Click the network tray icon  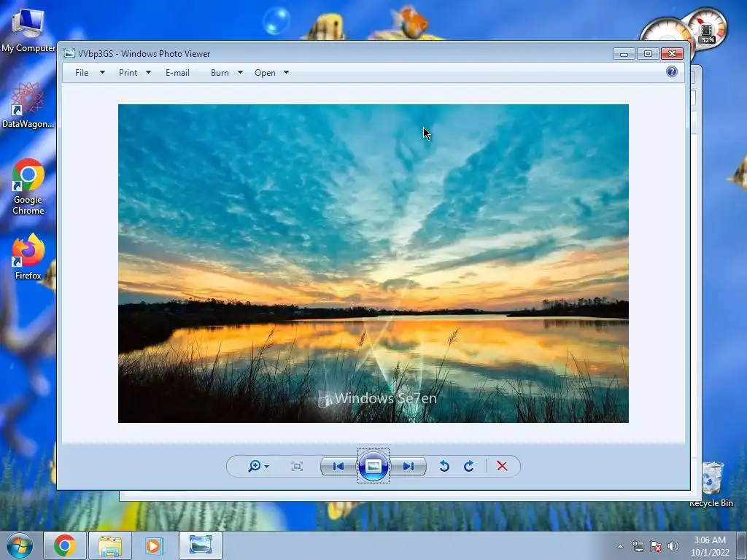pyautogui.click(x=638, y=546)
